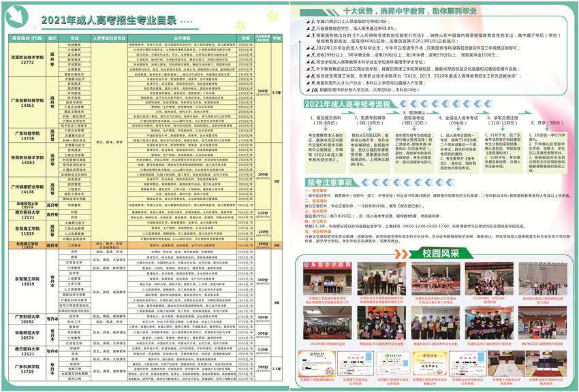This screenshot has height=392, width=579.
Task: Open the 东莞理工学院学士学位证书样版 image
Action: (392, 364)
